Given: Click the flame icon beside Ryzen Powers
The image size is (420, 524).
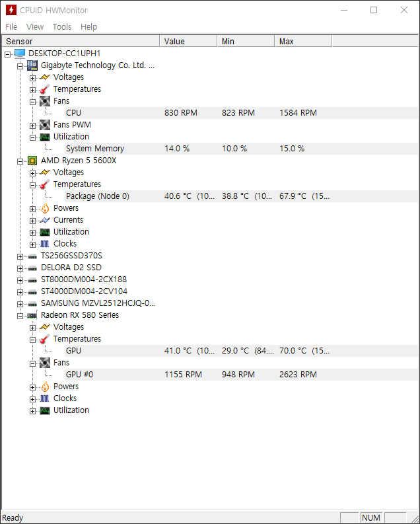Looking at the screenshot, I should point(45,208).
